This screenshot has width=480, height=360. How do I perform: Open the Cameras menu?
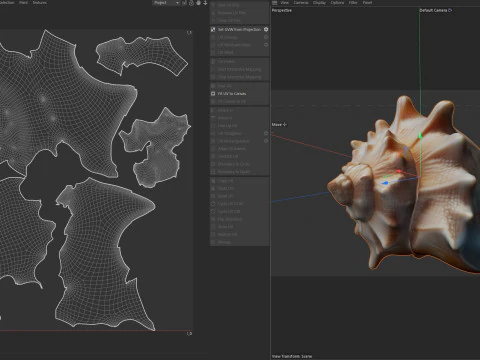click(301, 3)
